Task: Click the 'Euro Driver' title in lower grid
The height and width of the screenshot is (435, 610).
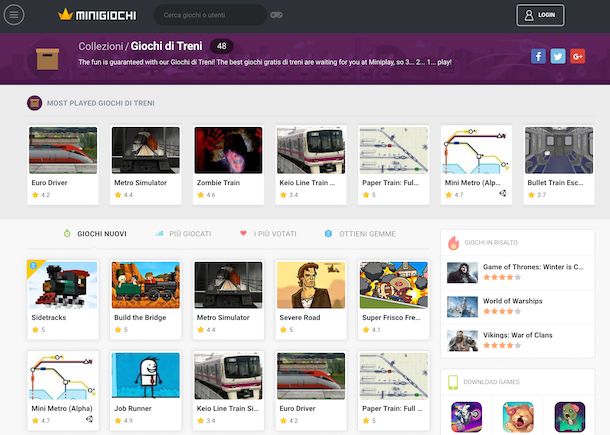Action: coord(297,409)
